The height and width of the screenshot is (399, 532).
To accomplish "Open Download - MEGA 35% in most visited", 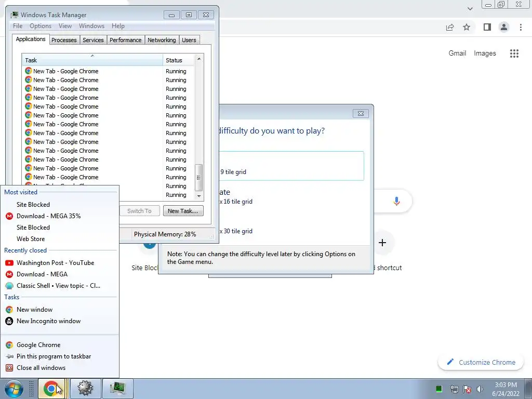I will tap(59, 216).
